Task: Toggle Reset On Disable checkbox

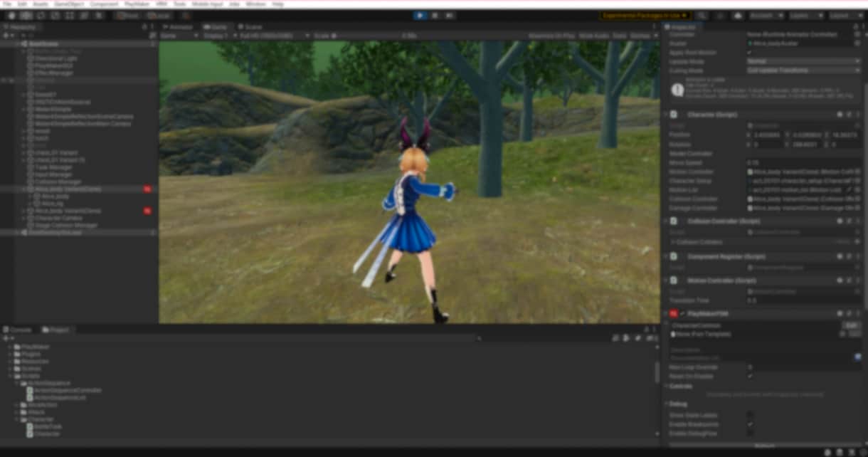Action: point(750,376)
